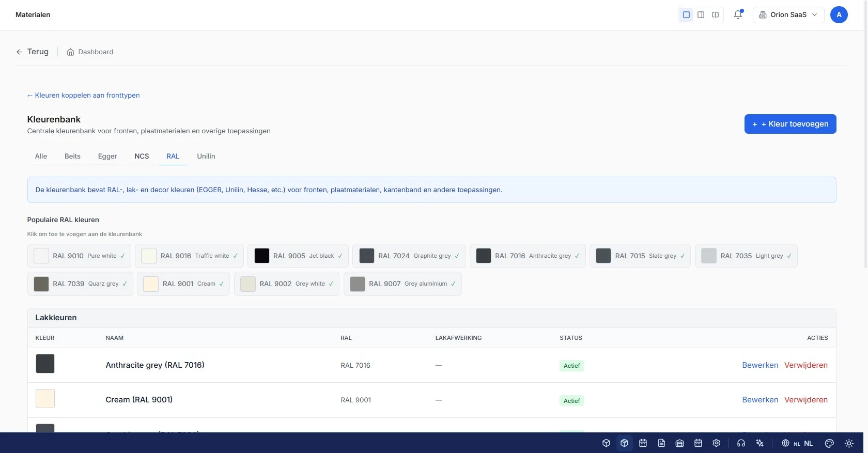The image size is (868, 453).
Task: Open the document icon in bottom bar
Action: 661,443
